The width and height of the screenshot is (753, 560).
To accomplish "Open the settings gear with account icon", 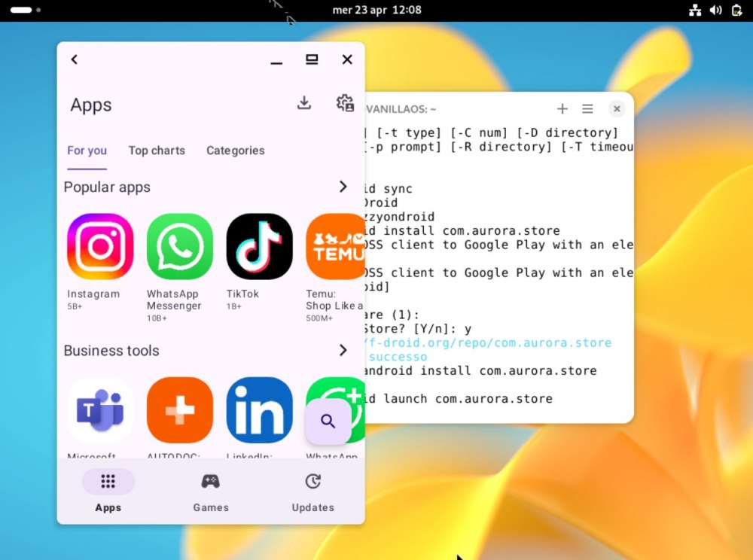I will (345, 102).
